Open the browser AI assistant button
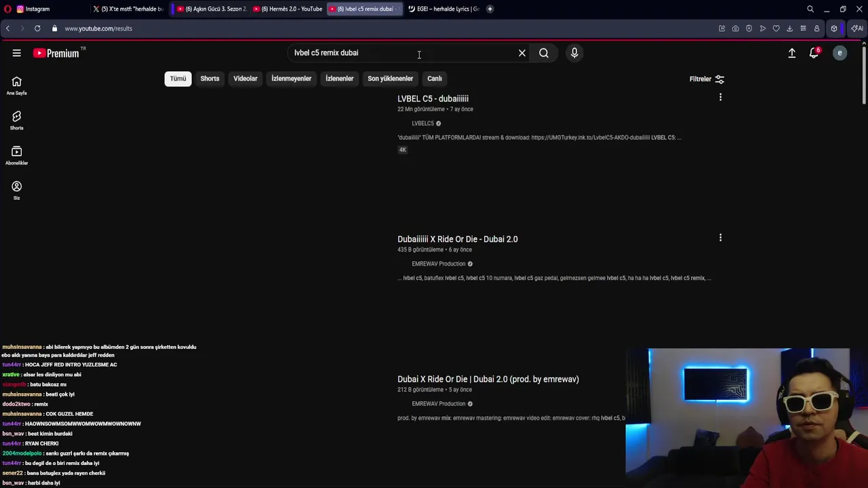868x488 pixels. (x=857, y=28)
